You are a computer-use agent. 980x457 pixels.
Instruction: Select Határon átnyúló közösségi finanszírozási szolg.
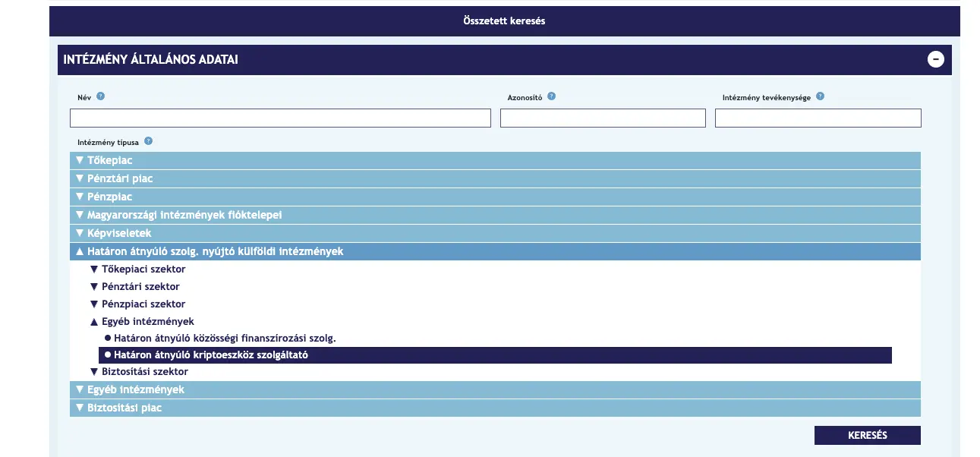click(225, 339)
